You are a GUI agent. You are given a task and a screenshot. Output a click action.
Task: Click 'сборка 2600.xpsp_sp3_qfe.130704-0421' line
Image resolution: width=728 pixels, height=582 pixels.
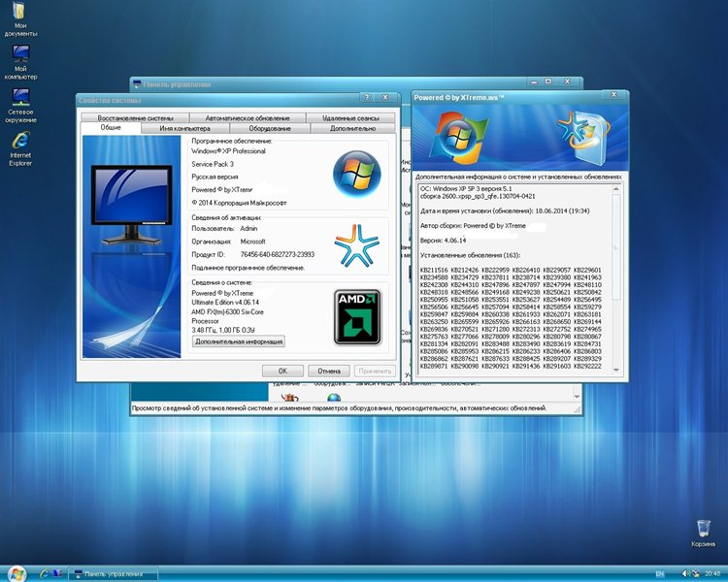point(478,196)
